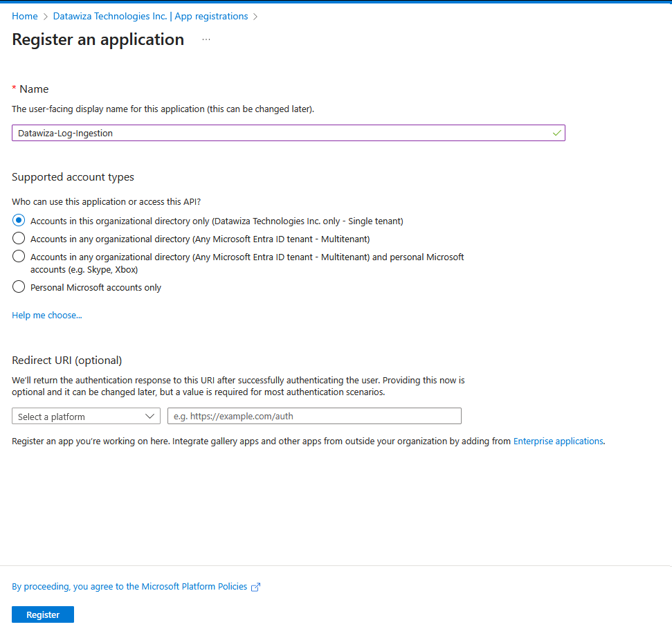Expand the Select a platform dropdown
Image resolution: width=672 pixels, height=629 pixels.
coord(86,417)
